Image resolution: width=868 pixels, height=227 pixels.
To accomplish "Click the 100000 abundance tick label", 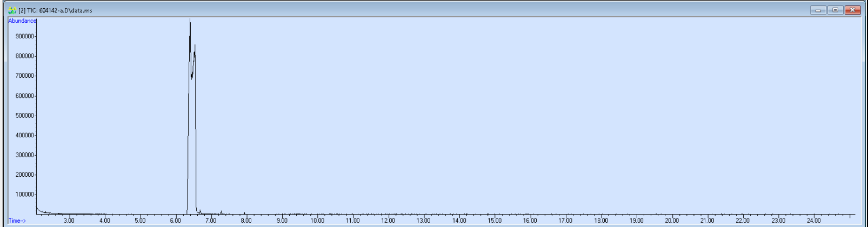I will [25, 195].
